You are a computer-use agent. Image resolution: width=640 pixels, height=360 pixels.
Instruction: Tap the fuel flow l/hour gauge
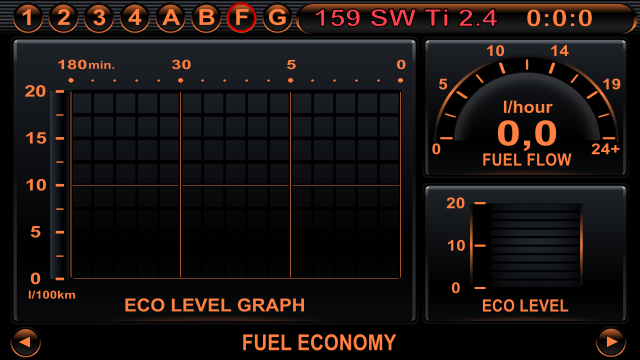526,108
